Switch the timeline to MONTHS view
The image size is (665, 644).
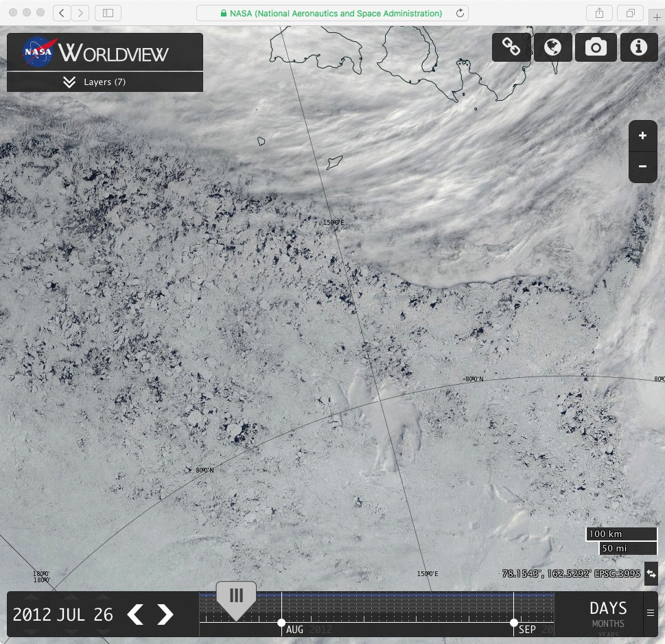pyautogui.click(x=607, y=623)
